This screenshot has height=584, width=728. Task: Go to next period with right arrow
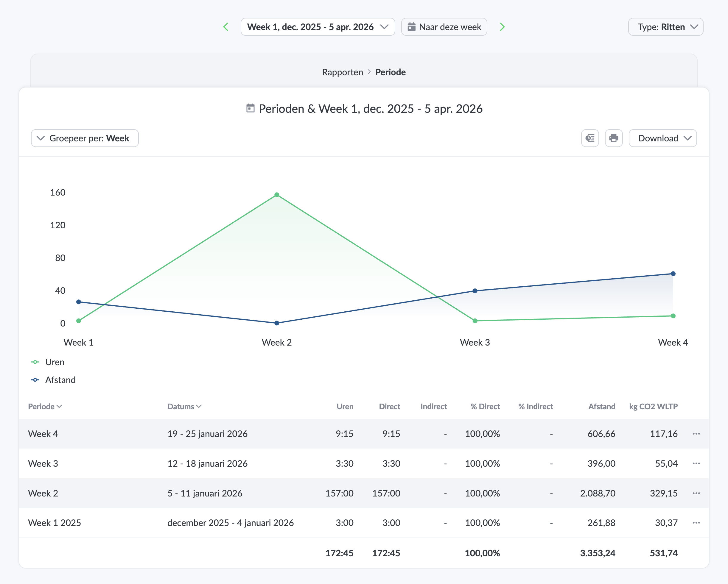point(502,27)
